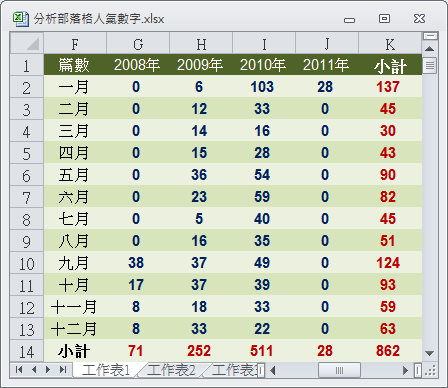Select the 十二月 cell
This screenshot has width=448, height=388.
[75, 329]
